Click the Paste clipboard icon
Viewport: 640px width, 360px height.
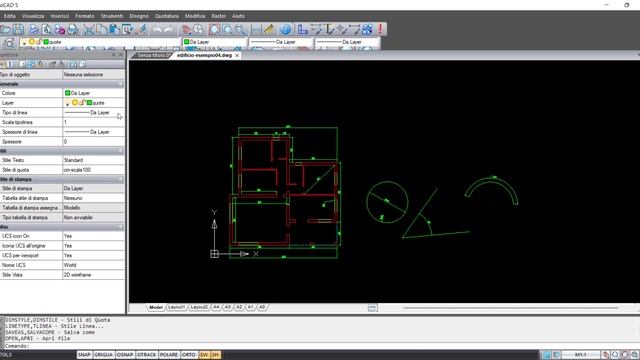(x=115, y=29)
